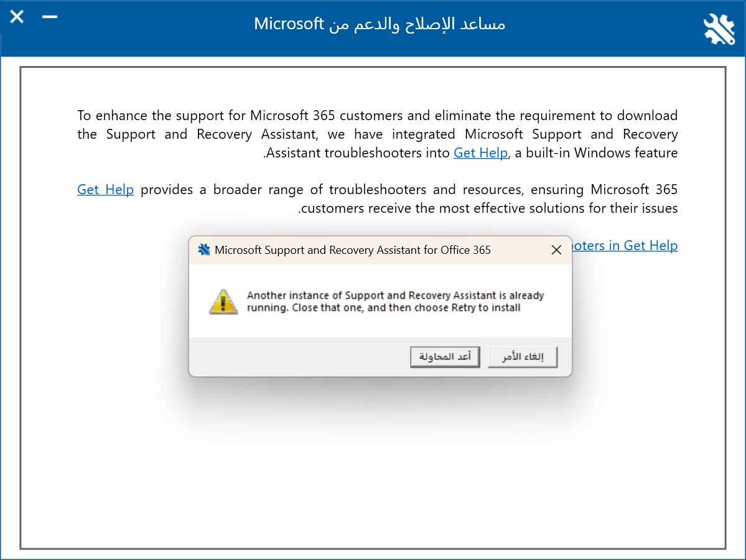This screenshot has width=746, height=560.
Task: Click the yellow warning triangle icon
Action: coord(223,302)
